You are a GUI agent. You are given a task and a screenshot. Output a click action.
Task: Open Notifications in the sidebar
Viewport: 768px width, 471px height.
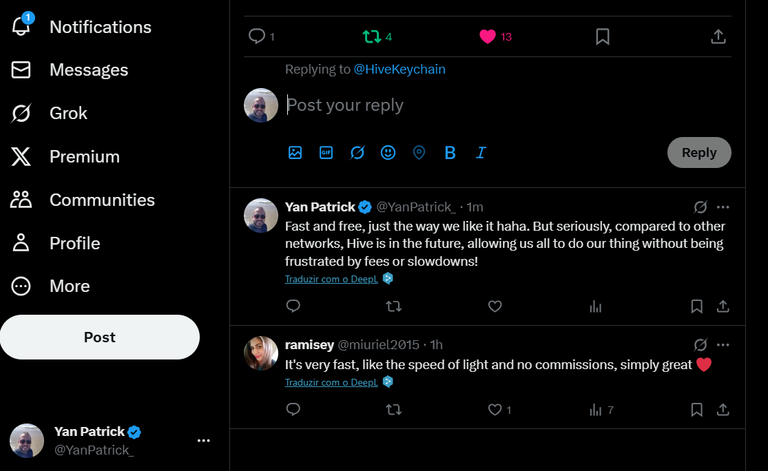pos(81,27)
